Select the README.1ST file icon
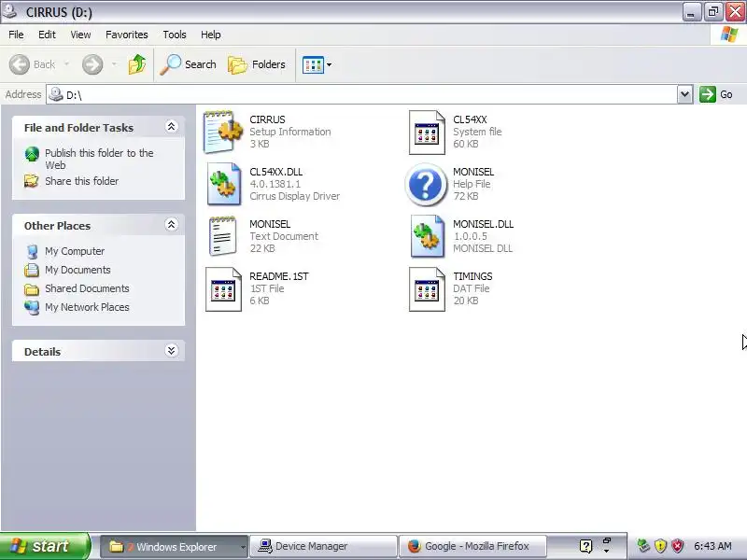The width and height of the screenshot is (747, 560). point(223,289)
